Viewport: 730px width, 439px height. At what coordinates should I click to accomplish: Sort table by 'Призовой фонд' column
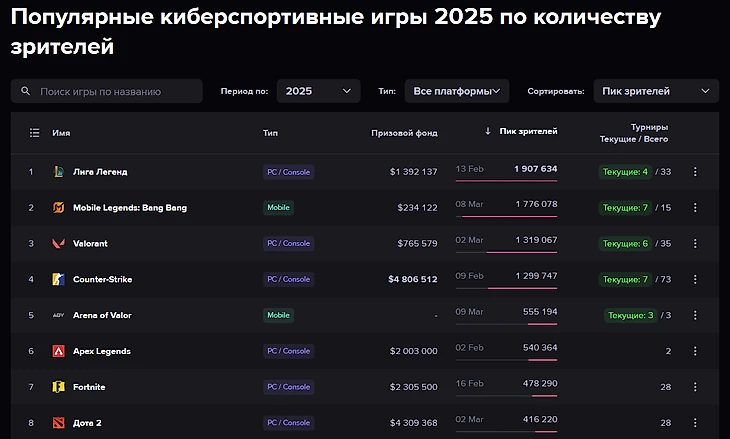[404, 132]
